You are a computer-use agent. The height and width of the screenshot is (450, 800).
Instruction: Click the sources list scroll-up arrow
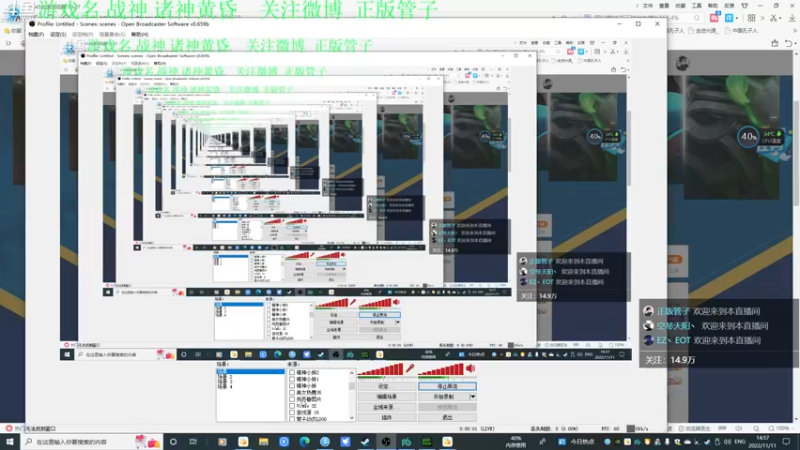[352, 373]
